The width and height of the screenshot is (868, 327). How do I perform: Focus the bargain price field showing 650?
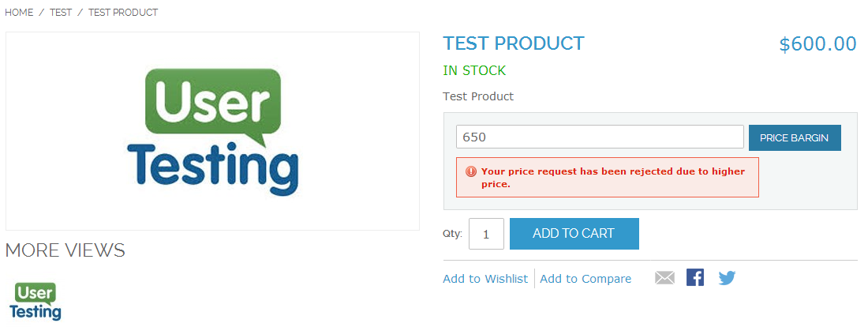600,137
